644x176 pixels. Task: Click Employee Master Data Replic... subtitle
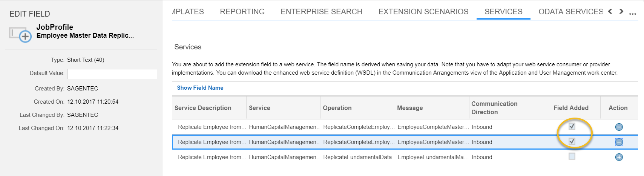pyautogui.click(x=85, y=35)
